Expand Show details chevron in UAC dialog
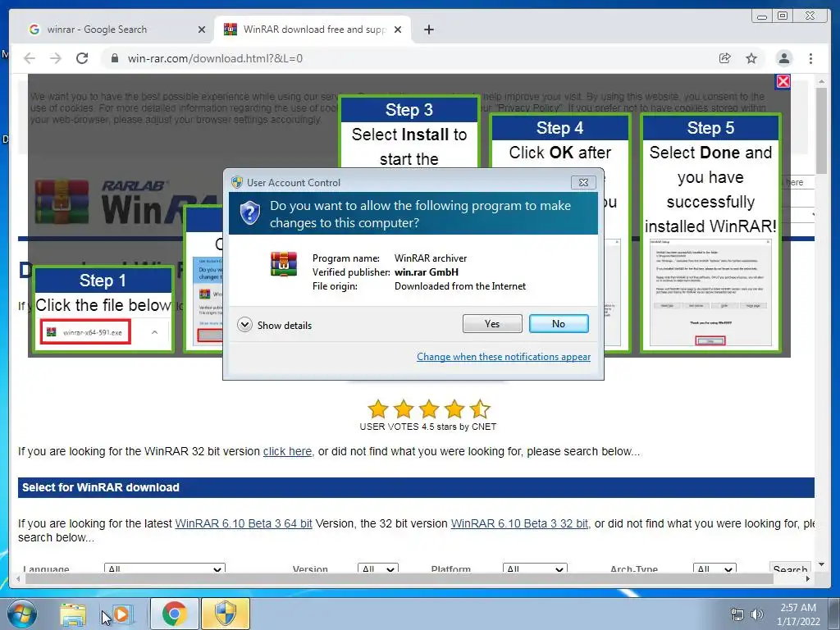 (244, 325)
